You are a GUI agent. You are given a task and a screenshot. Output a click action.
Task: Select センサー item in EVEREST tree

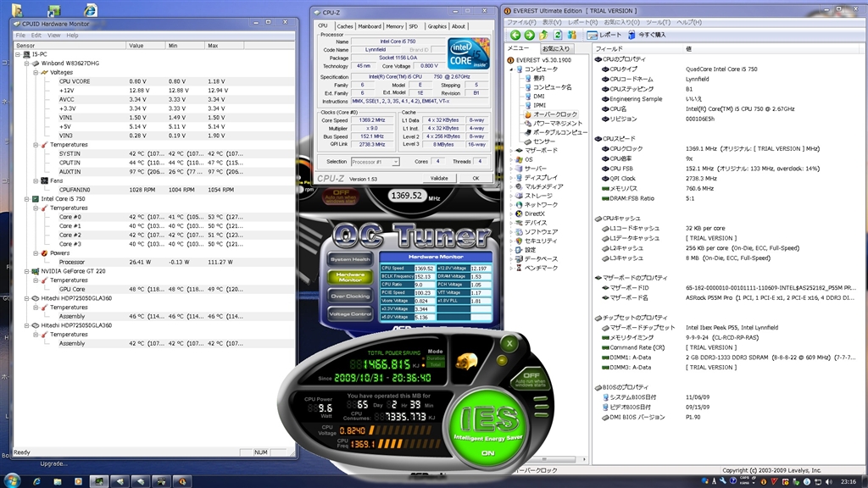[544, 141]
